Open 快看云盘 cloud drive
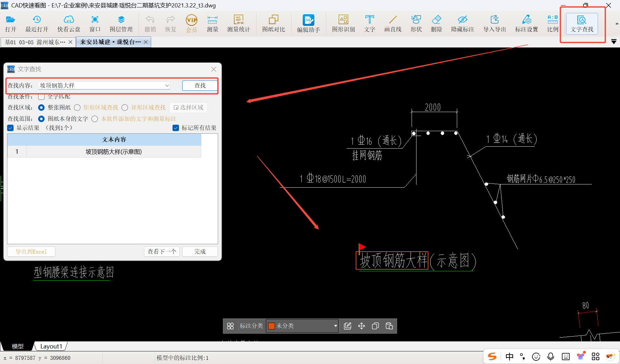The height and width of the screenshot is (364, 620). (x=68, y=23)
